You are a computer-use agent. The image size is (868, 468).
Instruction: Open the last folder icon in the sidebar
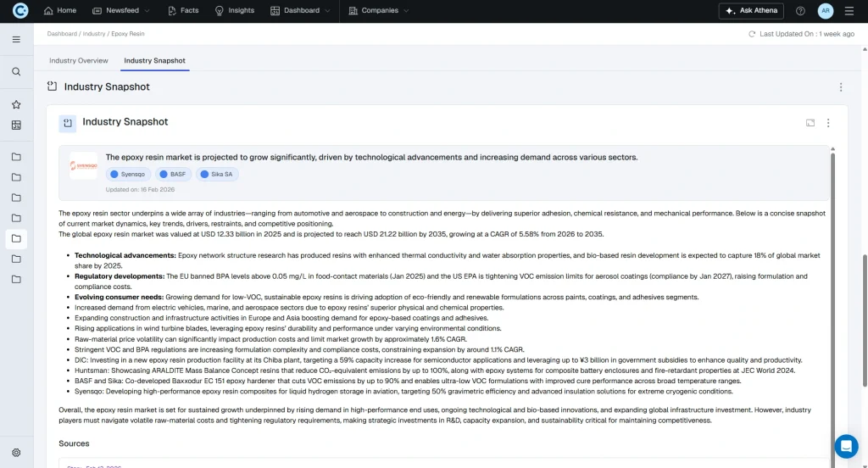pyautogui.click(x=16, y=279)
